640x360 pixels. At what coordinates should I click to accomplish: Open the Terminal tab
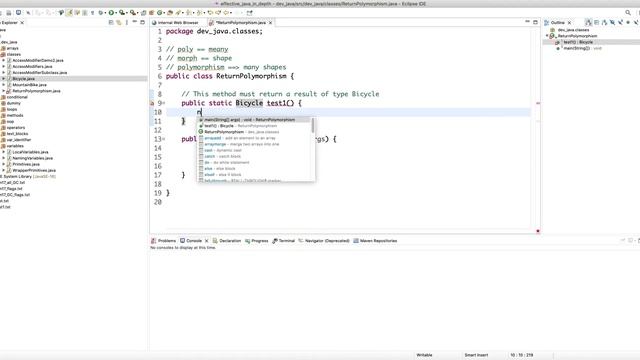click(x=284, y=241)
